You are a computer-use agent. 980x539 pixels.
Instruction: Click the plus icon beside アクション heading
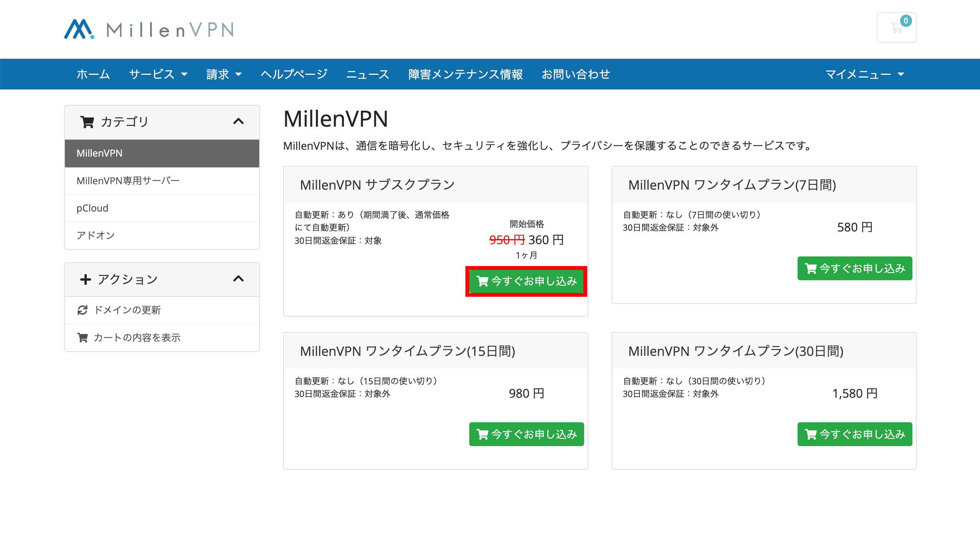(x=85, y=279)
